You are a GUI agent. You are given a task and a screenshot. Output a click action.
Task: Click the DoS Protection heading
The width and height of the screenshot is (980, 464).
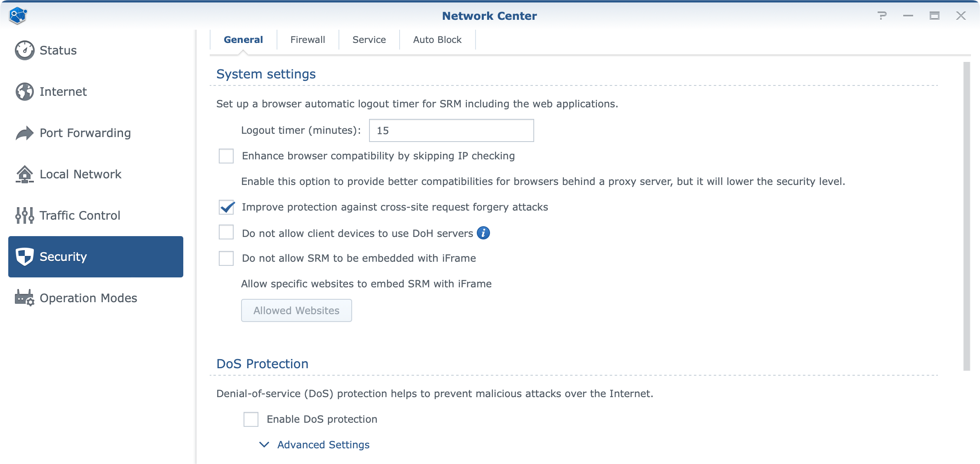pyautogui.click(x=262, y=364)
